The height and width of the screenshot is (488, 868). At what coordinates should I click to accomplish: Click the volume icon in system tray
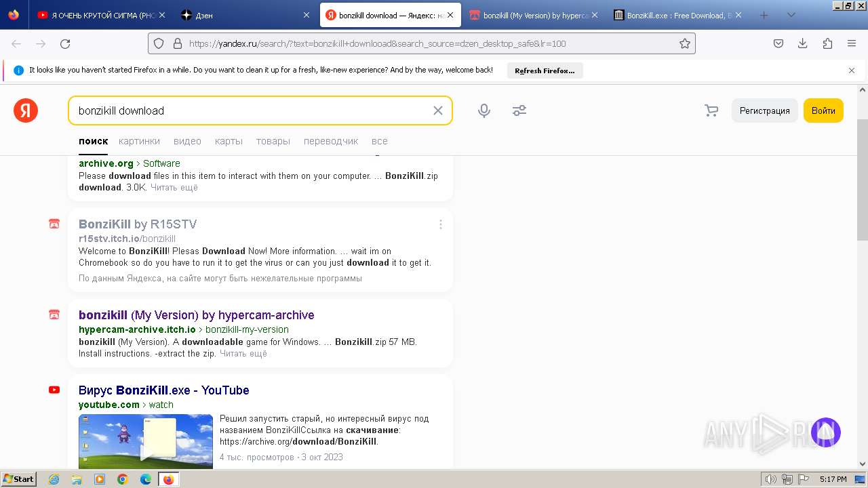pyautogui.click(x=771, y=479)
